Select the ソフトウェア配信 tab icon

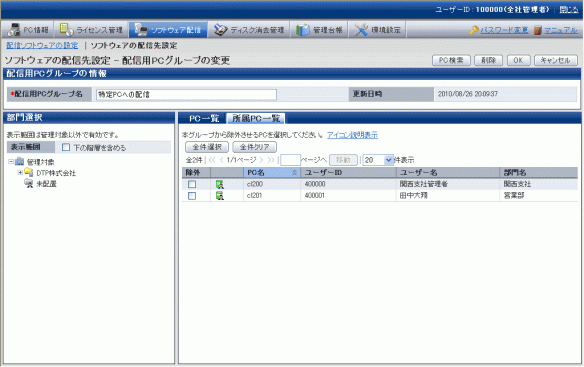click(x=142, y=30)
